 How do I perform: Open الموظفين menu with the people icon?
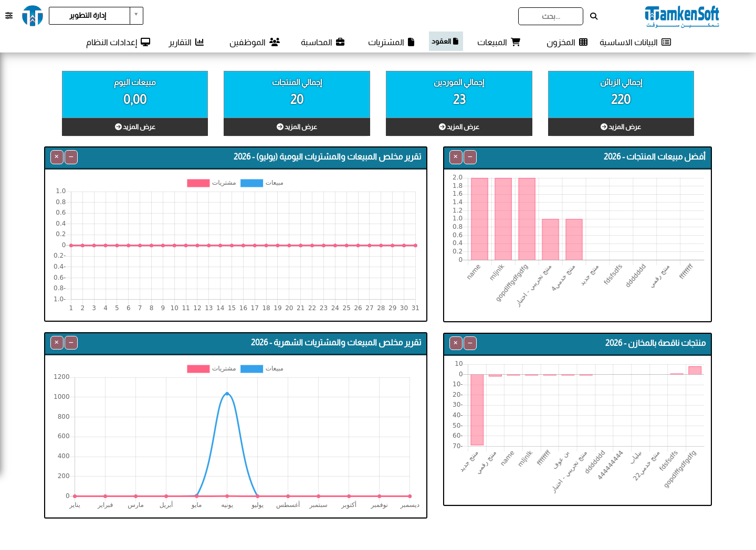click(255, 42)
